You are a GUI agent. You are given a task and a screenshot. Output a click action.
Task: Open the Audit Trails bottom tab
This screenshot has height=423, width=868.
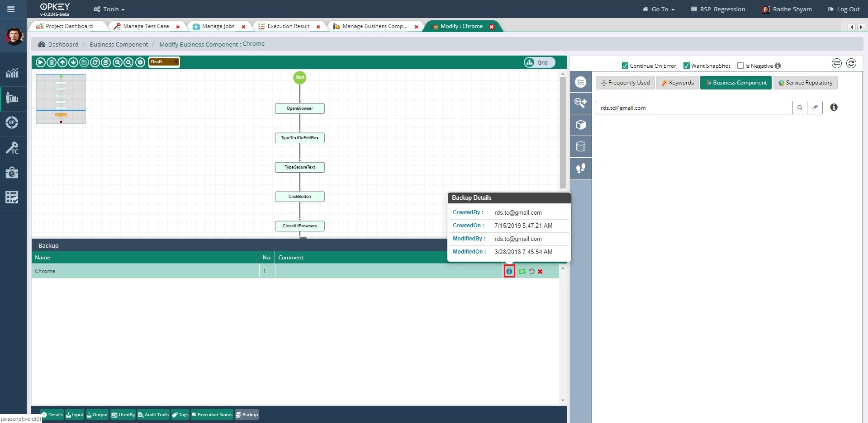click(153, 415)
